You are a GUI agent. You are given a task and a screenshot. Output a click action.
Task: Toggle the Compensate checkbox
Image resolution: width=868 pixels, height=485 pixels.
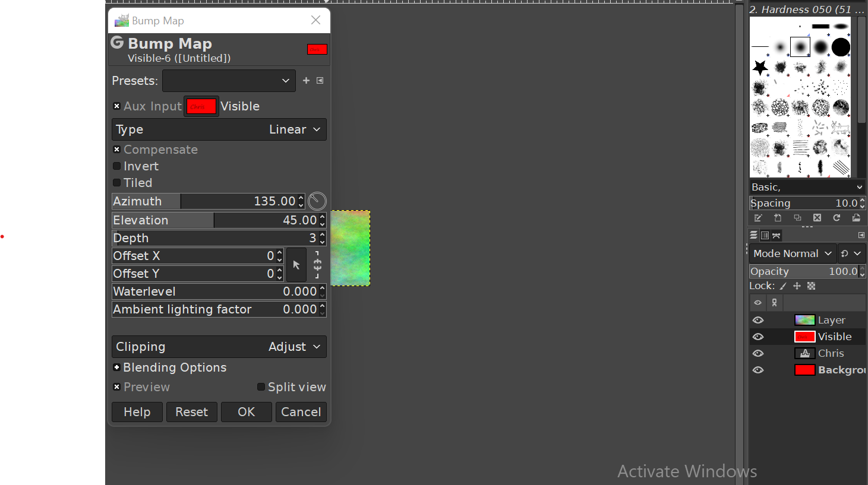pyautogui.click(x=116, y=150)
